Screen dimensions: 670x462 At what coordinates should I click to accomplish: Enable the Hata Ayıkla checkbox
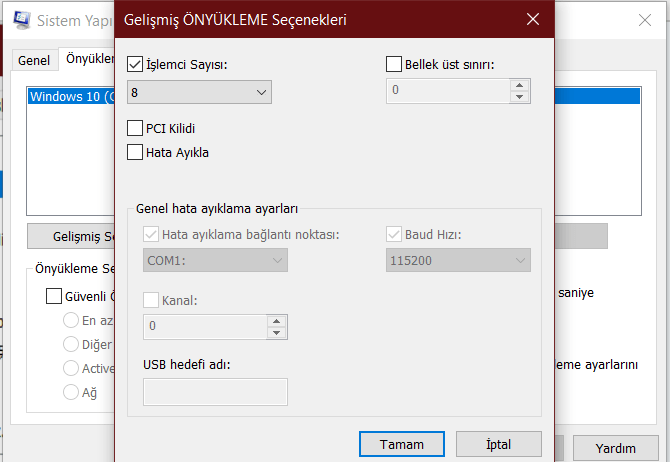136,152
